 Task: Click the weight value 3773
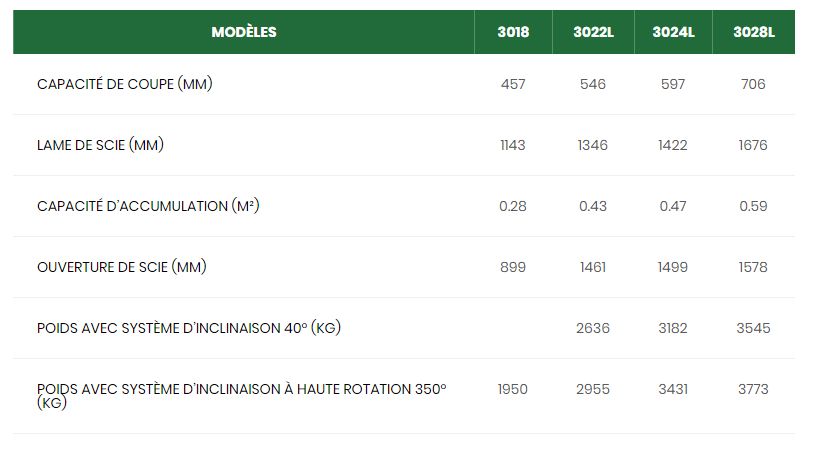[753, 389]
